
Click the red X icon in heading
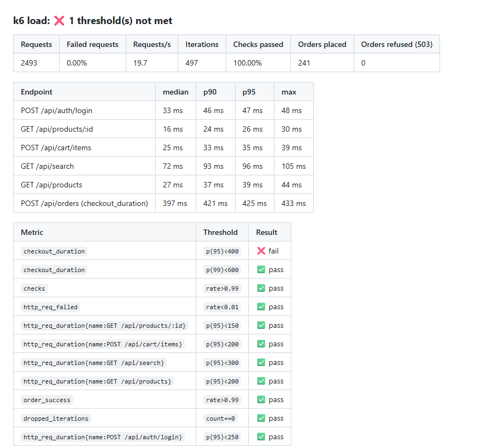[59, 21]
